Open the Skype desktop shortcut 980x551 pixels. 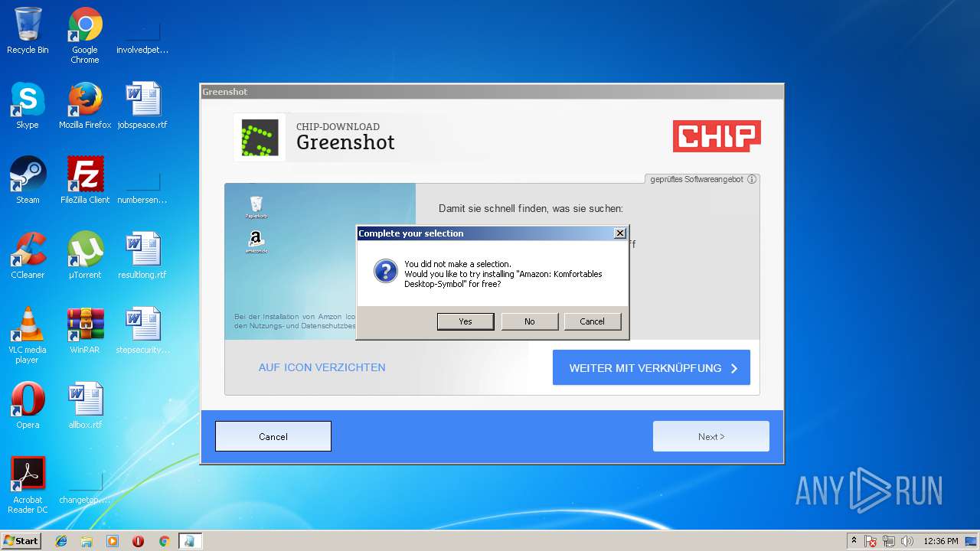pyautogui.click(x=28, y=106)
